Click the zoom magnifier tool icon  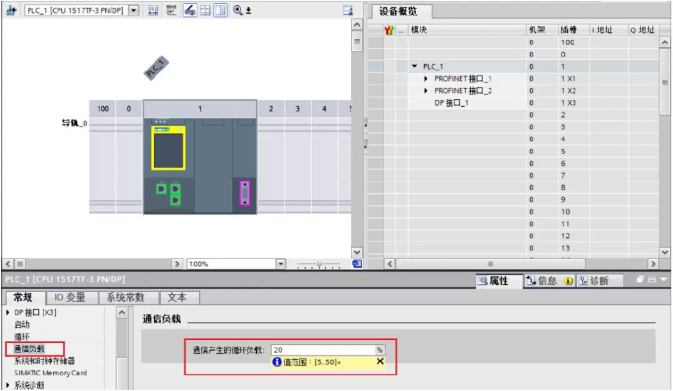click(x=238, y=10)
